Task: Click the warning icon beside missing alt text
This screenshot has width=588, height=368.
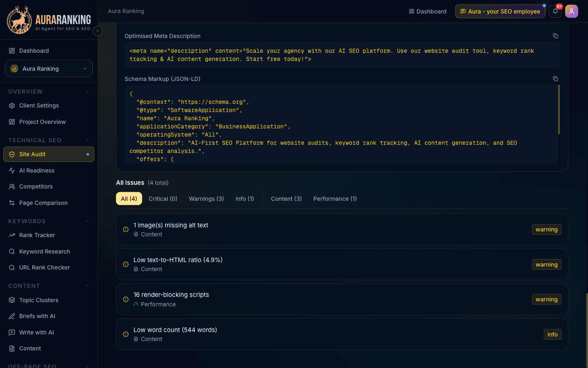Action: pos(126,229)
